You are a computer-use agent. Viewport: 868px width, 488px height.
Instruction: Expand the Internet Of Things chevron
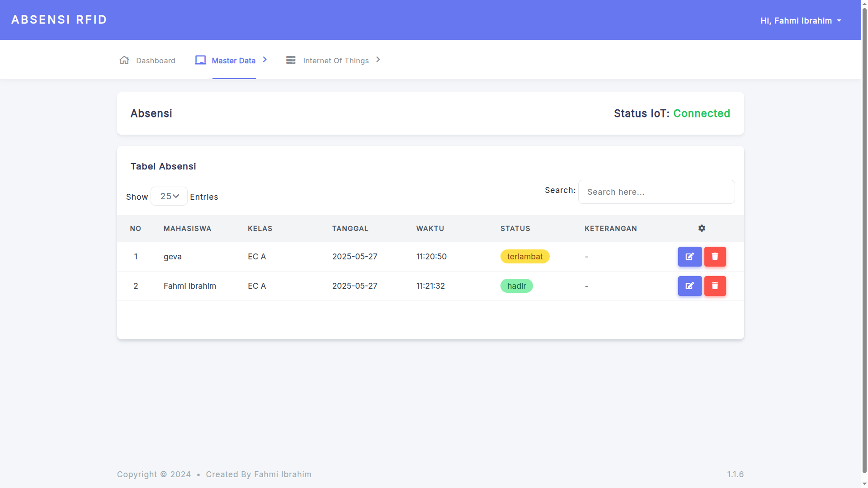[x=378, y=60]
